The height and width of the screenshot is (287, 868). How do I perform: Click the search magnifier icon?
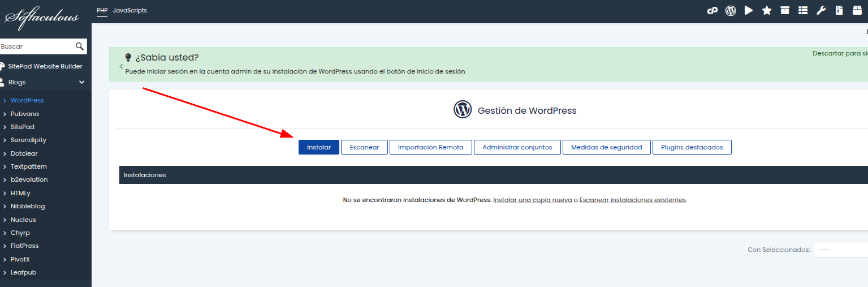80,46
